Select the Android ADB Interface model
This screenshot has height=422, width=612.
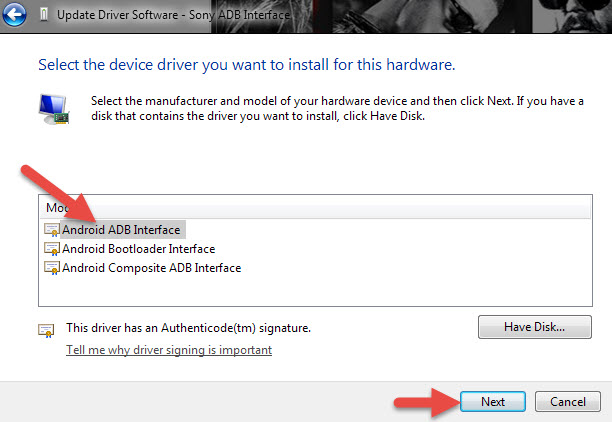click(x=121, y=229)
